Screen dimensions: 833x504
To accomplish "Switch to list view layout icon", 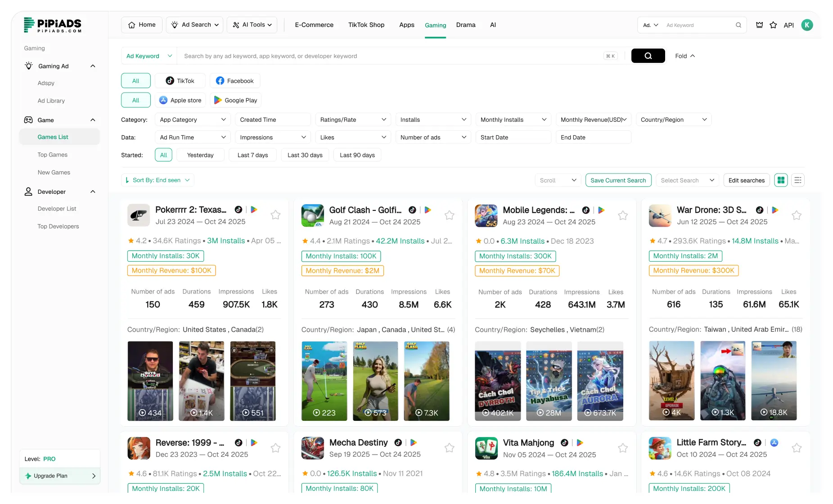I will coord(798,180).
